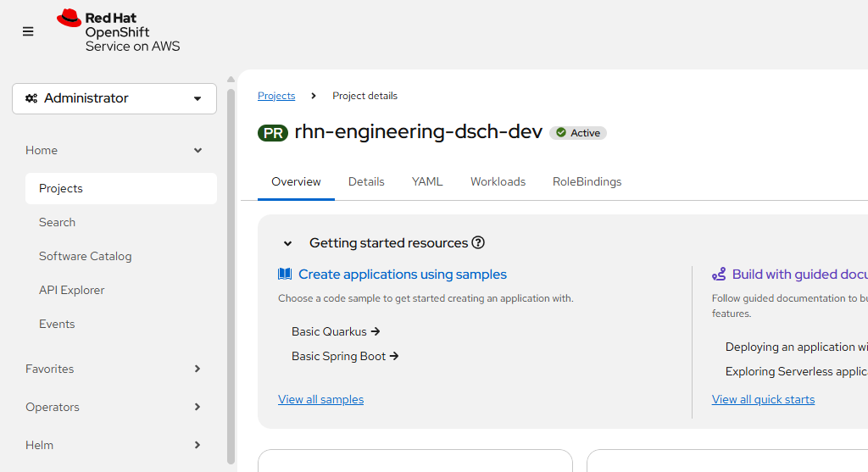Viewport: 868px width, 472px height.
Task: Click the Red Hat OpenShift logo
Action: click(x=119, y=31)
